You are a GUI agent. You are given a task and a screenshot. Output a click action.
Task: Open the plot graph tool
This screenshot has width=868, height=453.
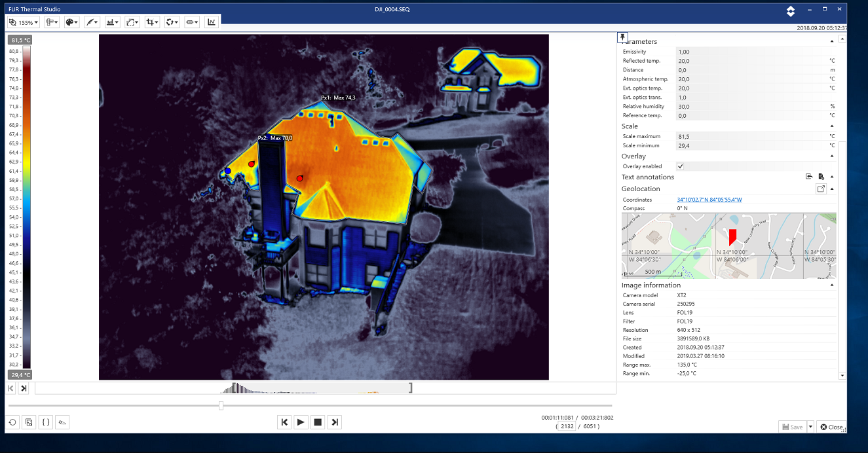212,22
